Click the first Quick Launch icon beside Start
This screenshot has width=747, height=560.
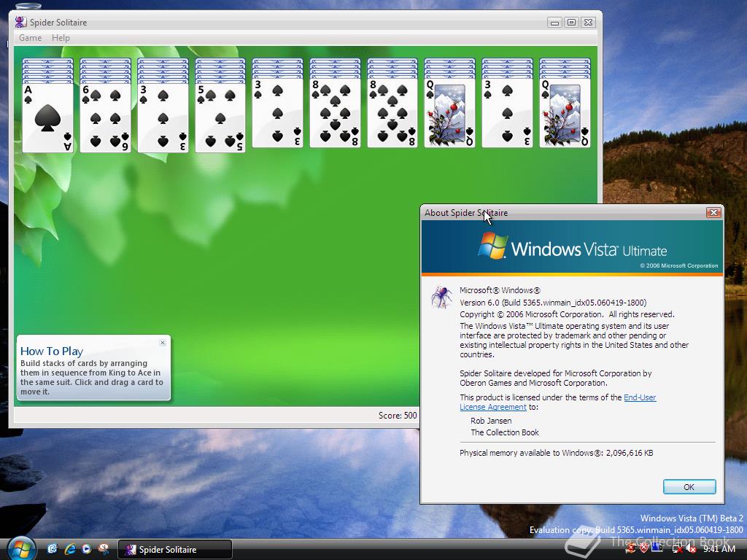pyautogui.click(x=52, y=549)
